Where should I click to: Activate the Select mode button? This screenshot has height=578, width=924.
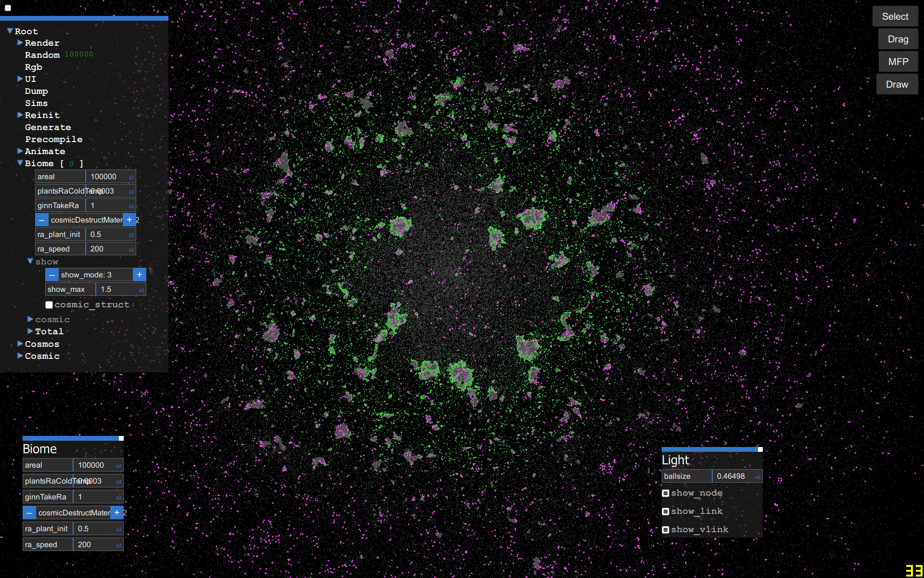coord(895,16)
